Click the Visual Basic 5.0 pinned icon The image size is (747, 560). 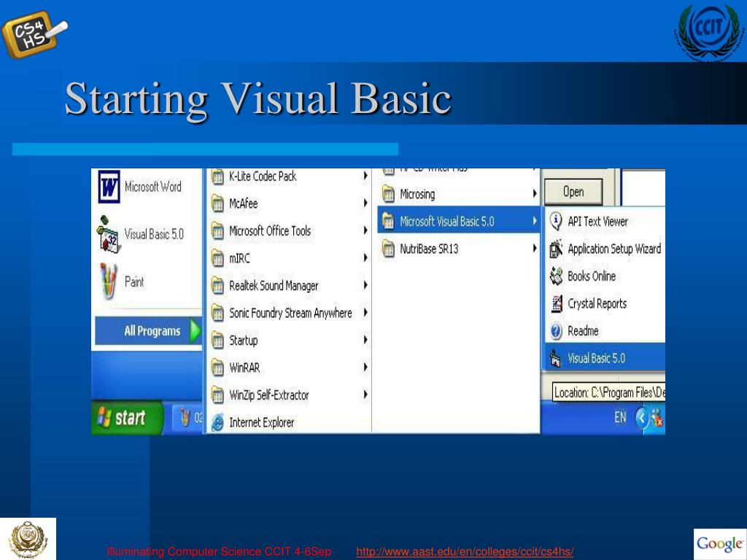tap(109, 234)
